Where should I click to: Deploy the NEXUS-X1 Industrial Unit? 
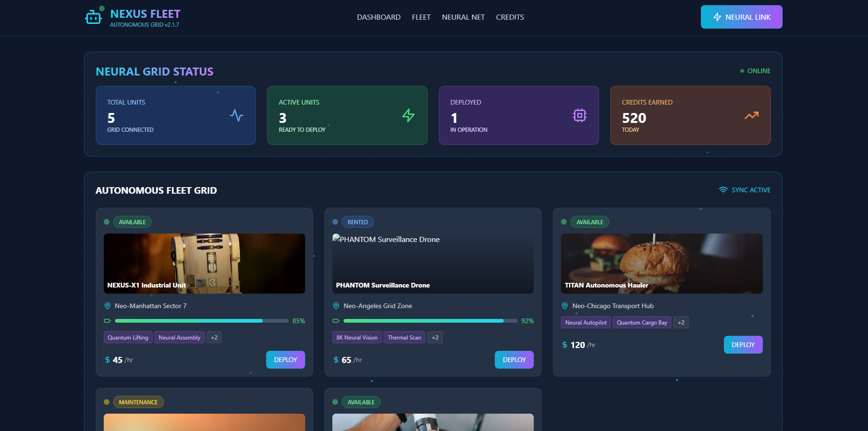[285, 360]
